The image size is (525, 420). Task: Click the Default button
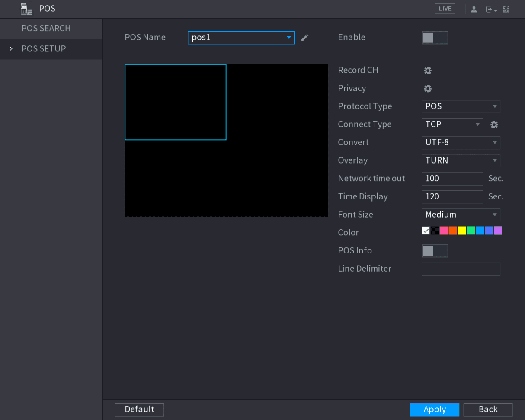pos(139,409)
